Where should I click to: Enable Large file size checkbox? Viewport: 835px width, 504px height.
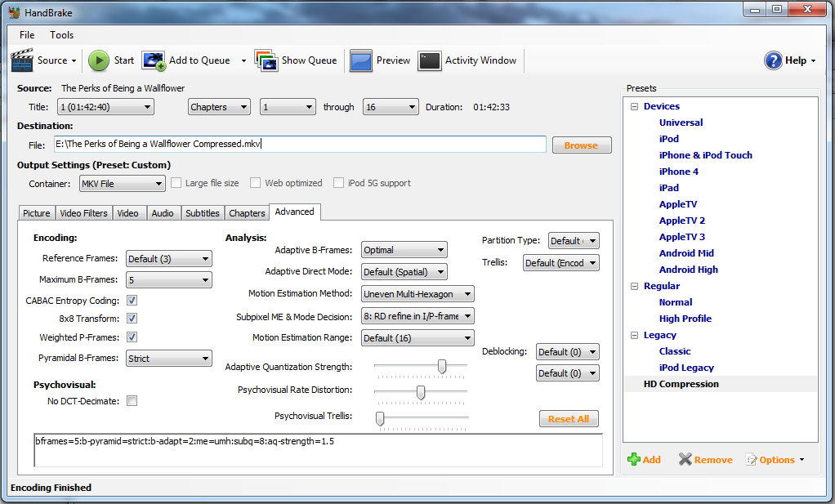click(176, 183)
